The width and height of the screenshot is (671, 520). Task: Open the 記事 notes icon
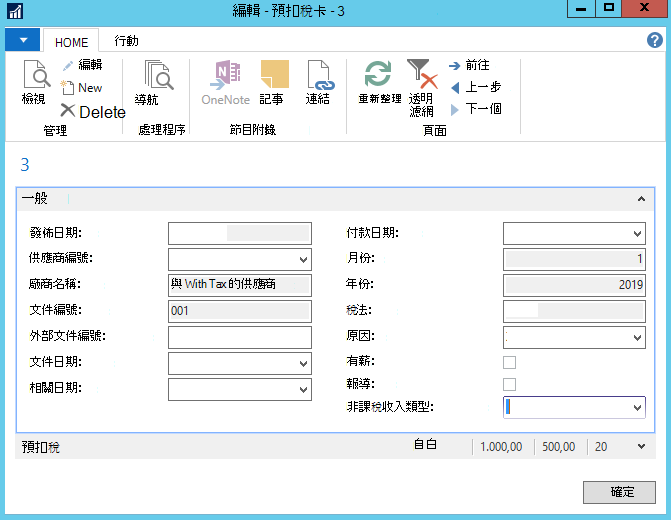tap(274, 74)
